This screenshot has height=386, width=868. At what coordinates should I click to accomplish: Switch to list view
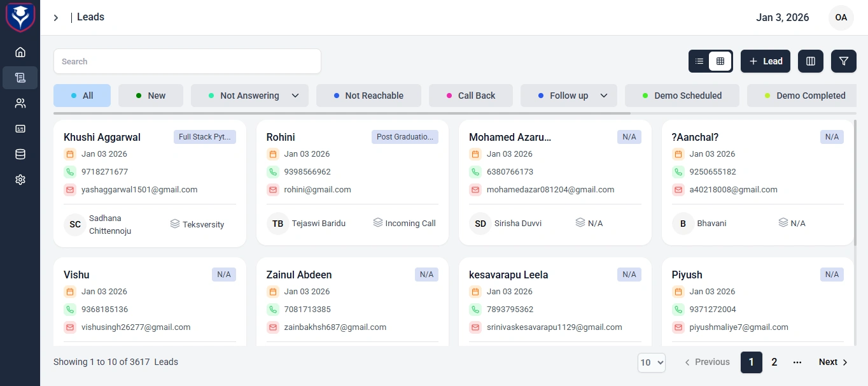click(699, 61)
